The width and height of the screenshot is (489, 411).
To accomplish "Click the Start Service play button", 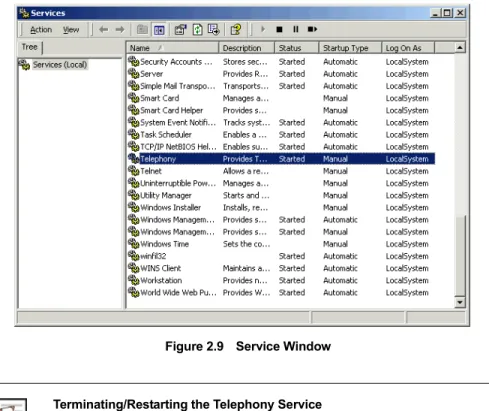I will [263, 29].
